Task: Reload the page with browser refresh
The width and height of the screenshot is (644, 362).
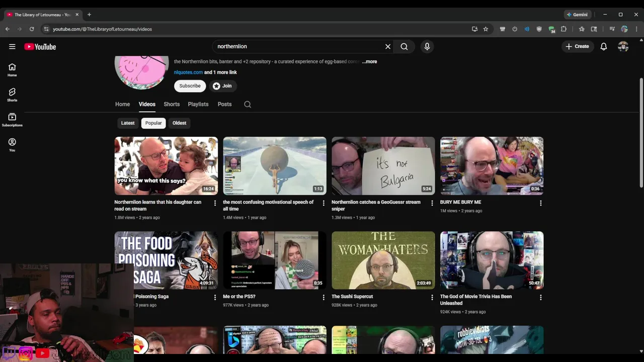Action: [32, 29]
